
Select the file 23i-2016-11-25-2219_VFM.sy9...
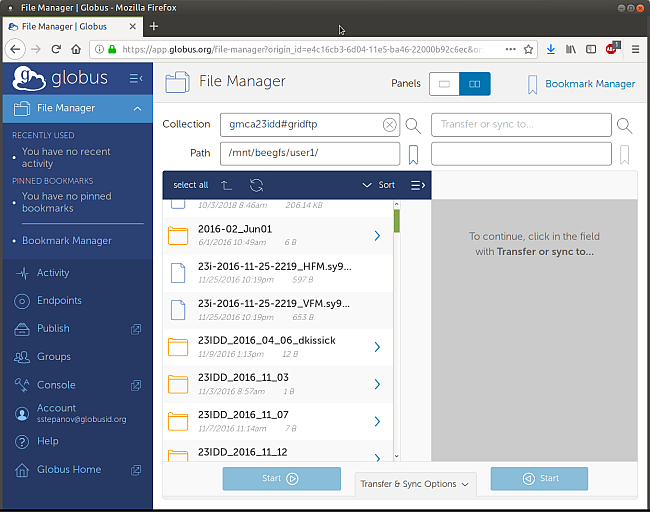[278, 311]
